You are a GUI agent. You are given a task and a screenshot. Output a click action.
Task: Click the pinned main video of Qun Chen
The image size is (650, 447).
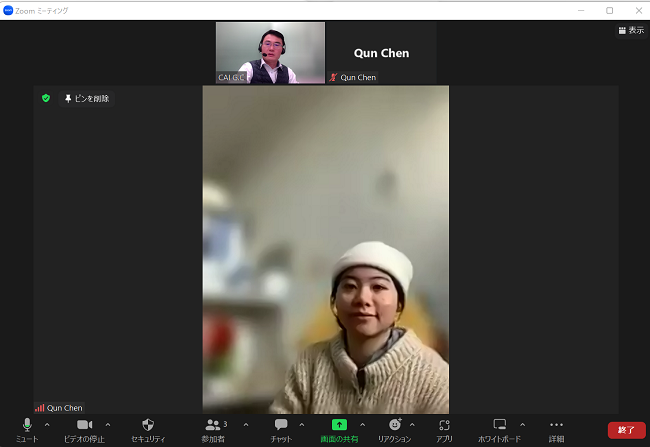[325, 249]
